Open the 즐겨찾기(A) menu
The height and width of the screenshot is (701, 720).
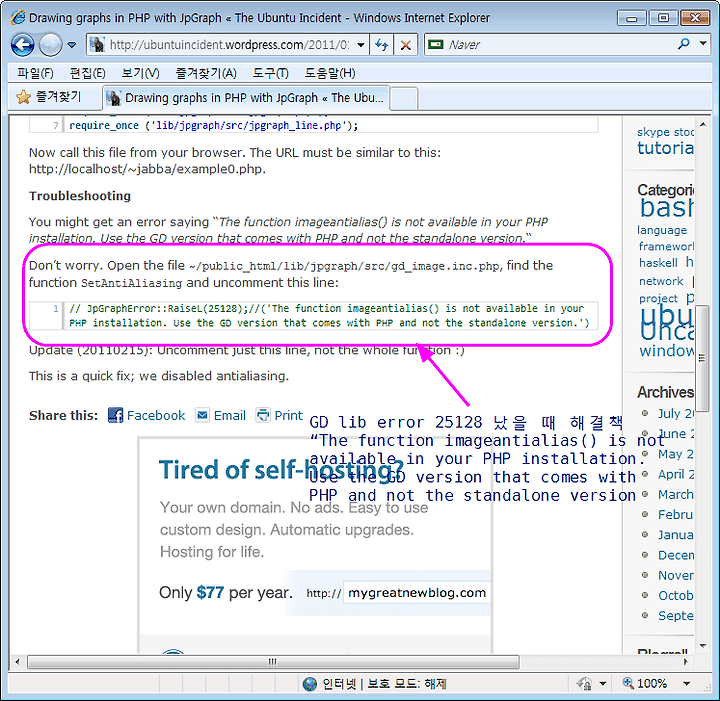(x=206, y=73)
